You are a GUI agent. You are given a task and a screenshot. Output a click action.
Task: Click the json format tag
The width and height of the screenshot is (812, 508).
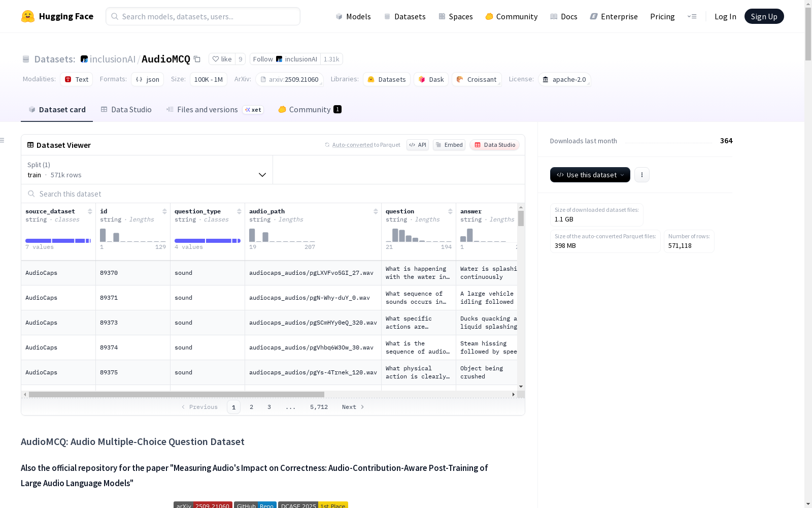[x=148, y=80]
